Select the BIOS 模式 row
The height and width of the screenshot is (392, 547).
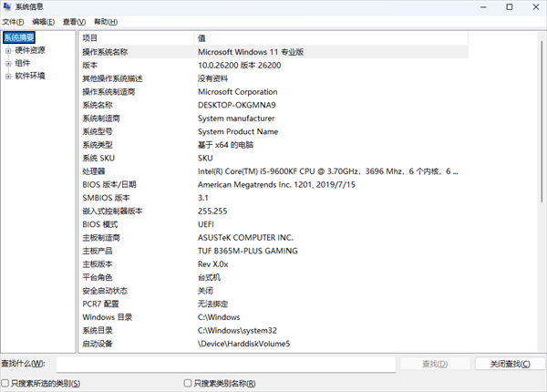(x=274, y=224)
